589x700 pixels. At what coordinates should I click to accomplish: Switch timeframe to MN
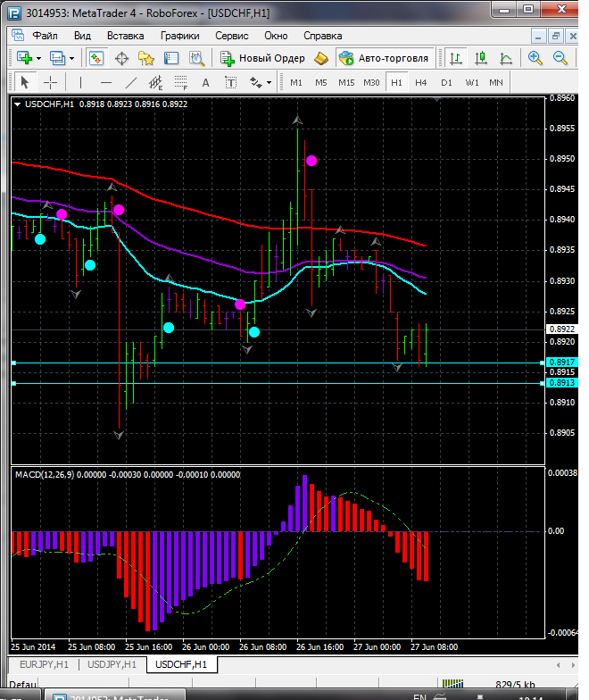[x=496, y=82]
